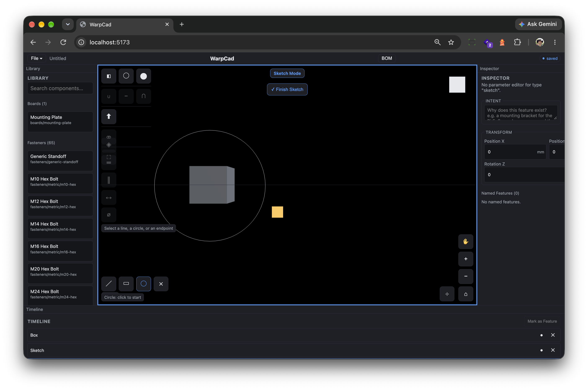
Task: Open the Chrome three-dot menu
Action: click(x=555, y=42)
